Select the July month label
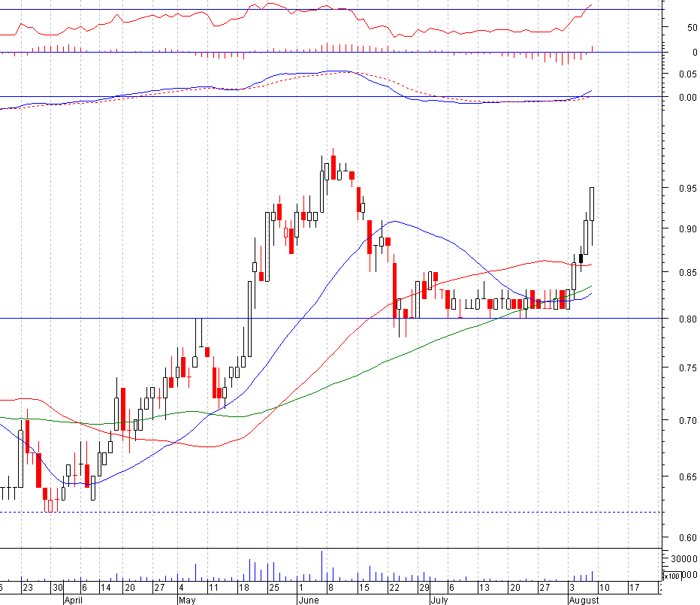This screenshot has height=605, width=700. click(x=439, y=600)
